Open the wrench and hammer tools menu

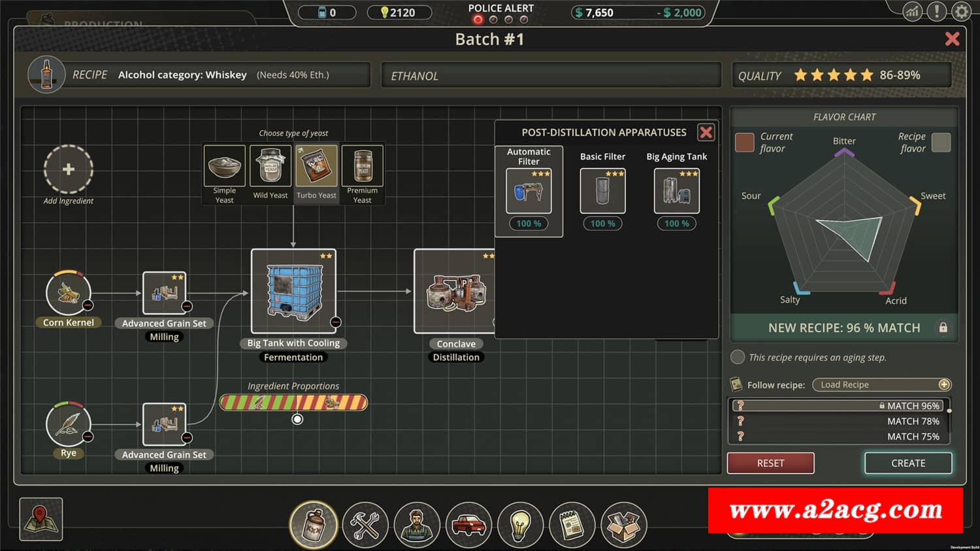[365, 524]
